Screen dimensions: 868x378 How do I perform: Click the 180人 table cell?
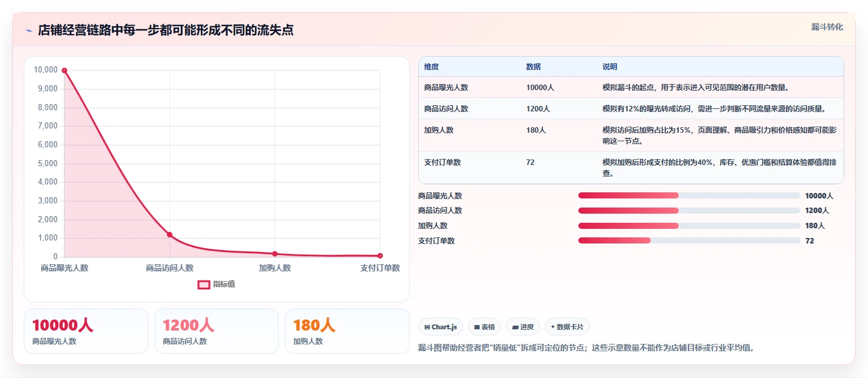click(536, 130)
